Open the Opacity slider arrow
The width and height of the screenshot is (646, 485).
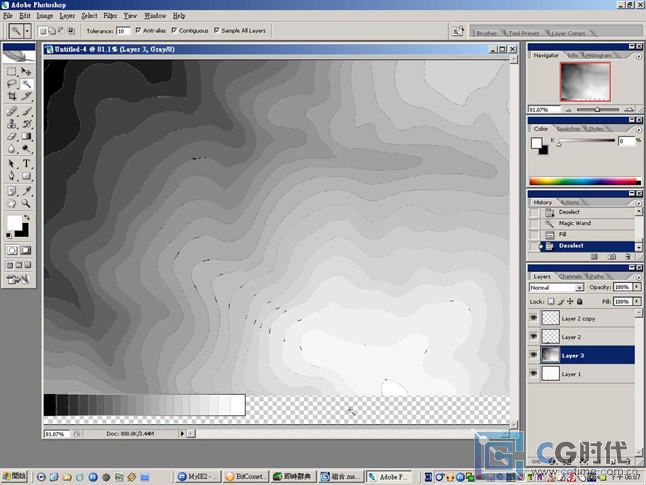pos(637,287)
